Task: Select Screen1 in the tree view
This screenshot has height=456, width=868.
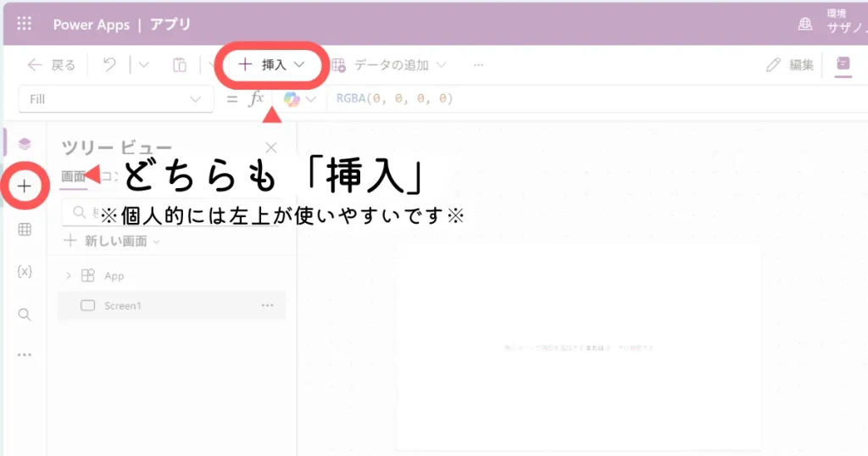Action: (122, 305)
